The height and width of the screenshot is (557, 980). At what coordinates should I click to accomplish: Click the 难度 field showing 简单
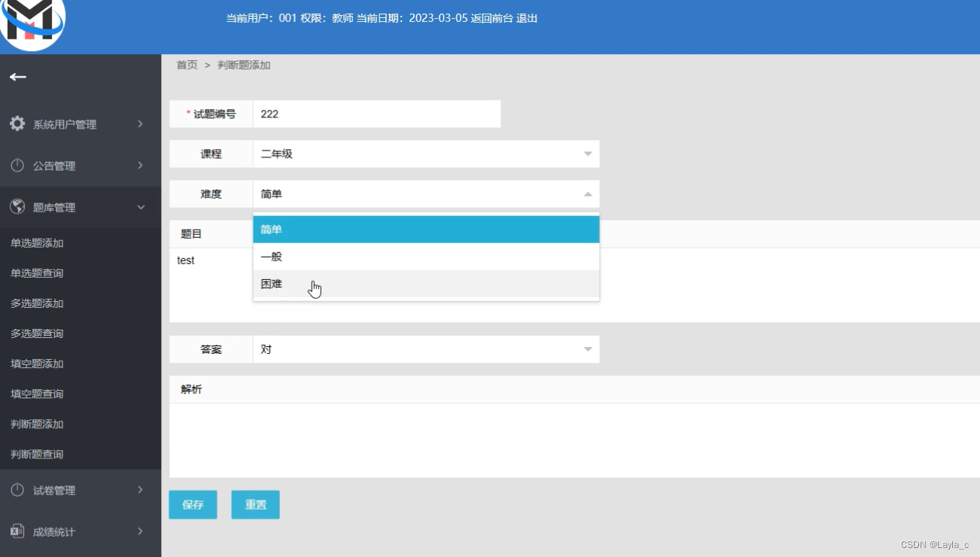point(426,194)
